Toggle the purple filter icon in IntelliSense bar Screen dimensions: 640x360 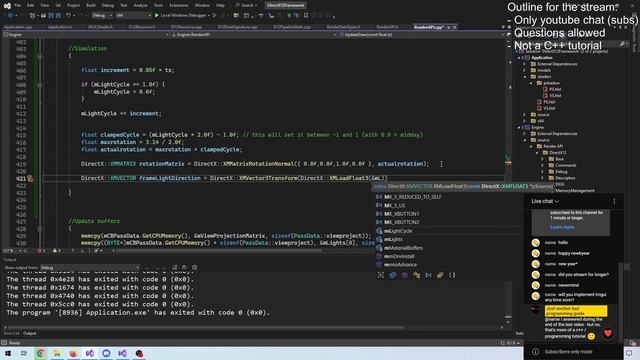tap(404, 275)
